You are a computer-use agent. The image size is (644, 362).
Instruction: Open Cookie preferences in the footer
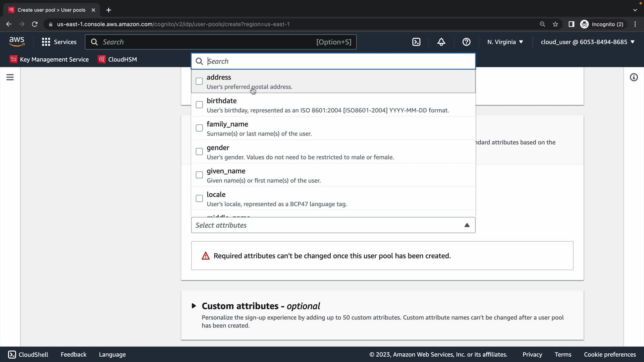(x=609, y=354)
